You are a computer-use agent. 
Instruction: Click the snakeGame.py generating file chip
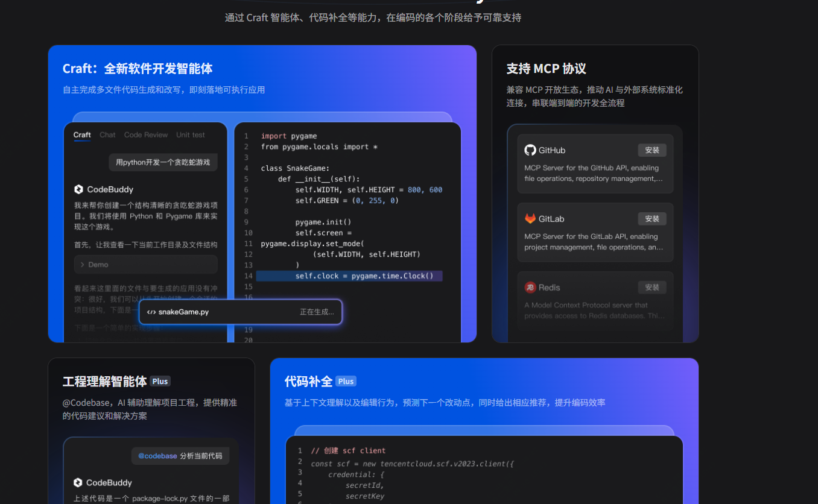click(241, 312)
